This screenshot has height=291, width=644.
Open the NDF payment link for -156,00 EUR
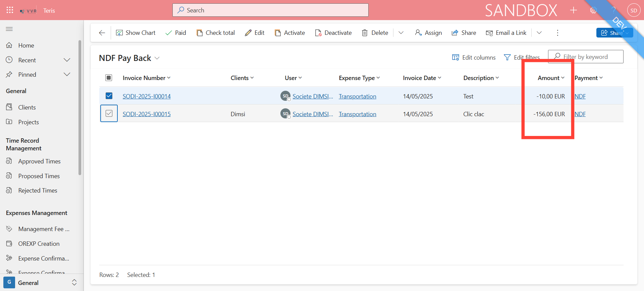[x=580, y=114]
